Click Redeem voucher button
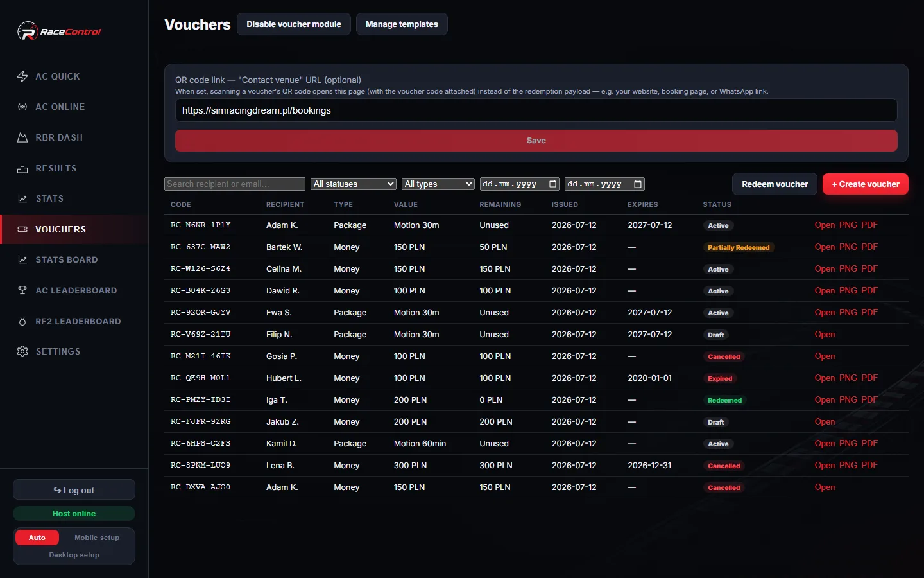Viewport: 924px width, 578px height. point(774,184)
